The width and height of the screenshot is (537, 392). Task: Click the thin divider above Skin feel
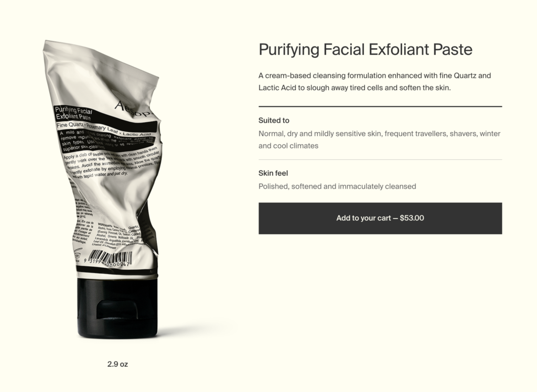(x=380, y=159)
